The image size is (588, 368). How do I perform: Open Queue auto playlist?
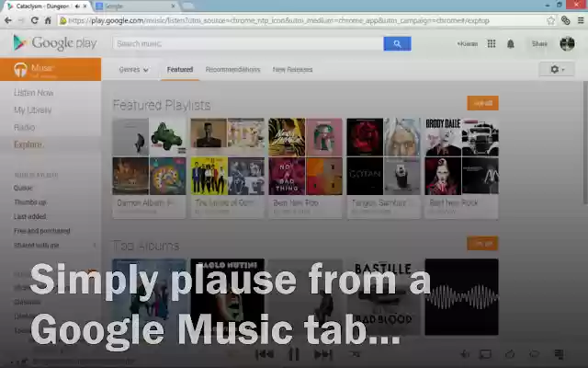[23, 188]
